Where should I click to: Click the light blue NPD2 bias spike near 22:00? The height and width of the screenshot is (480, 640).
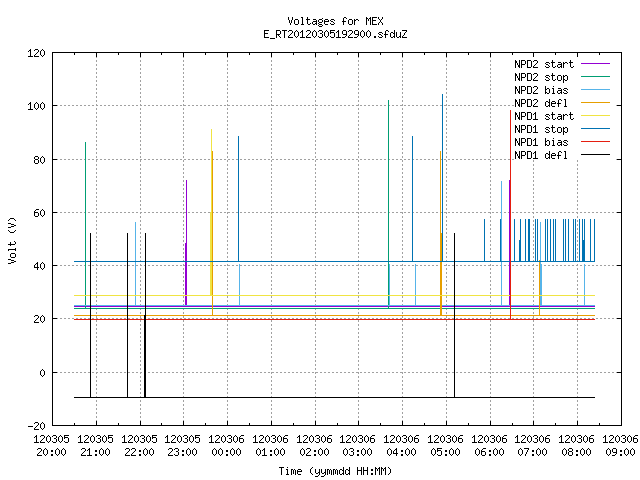[136, 264]
